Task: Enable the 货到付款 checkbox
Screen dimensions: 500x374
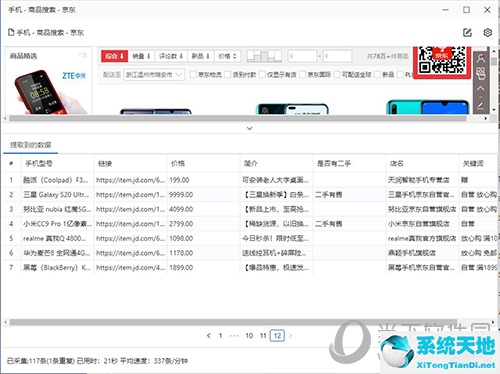Action: pos(228,74)
